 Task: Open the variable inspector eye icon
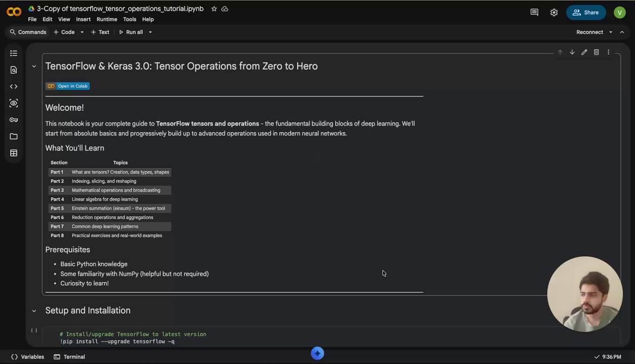[x=14, y=103]
